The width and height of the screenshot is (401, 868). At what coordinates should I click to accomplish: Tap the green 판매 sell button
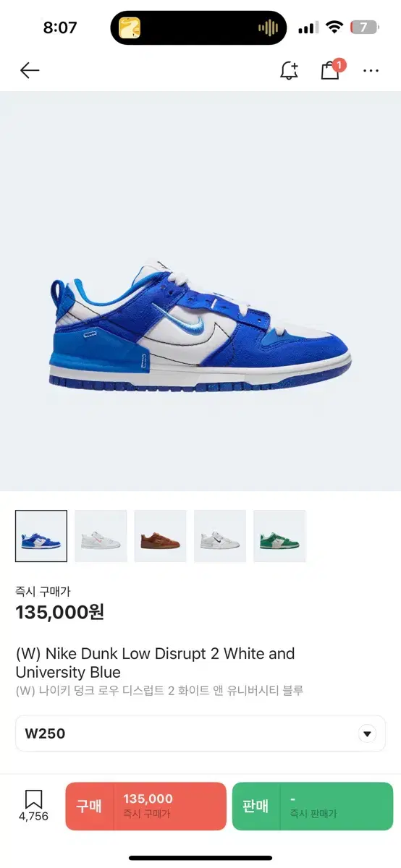pyautogui.click(x=313, y=807)
